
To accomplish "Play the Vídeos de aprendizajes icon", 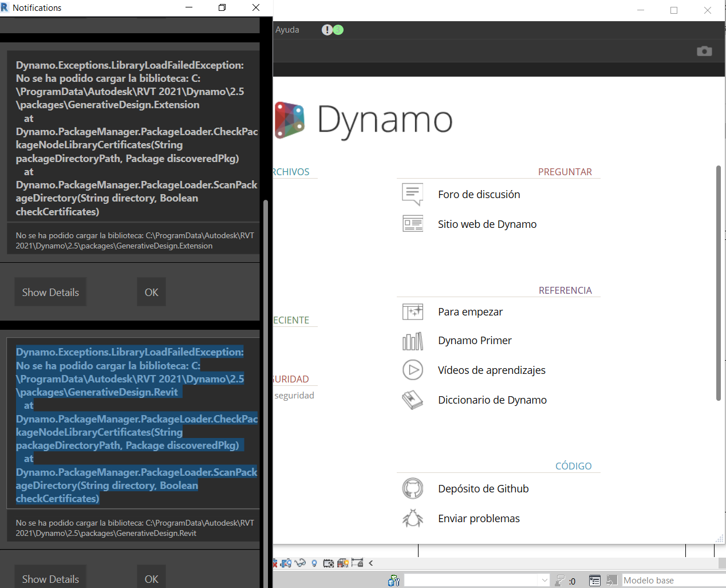I will 412,370.
